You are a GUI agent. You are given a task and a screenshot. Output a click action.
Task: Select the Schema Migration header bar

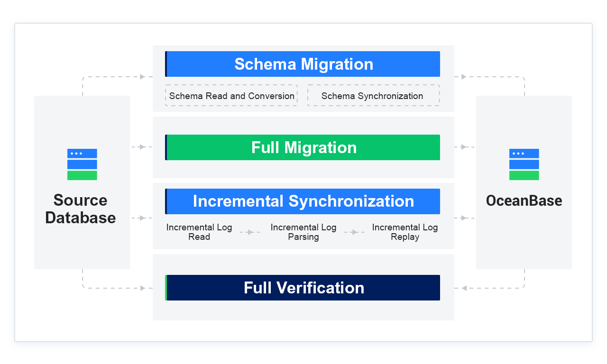[x=303, y=64]
